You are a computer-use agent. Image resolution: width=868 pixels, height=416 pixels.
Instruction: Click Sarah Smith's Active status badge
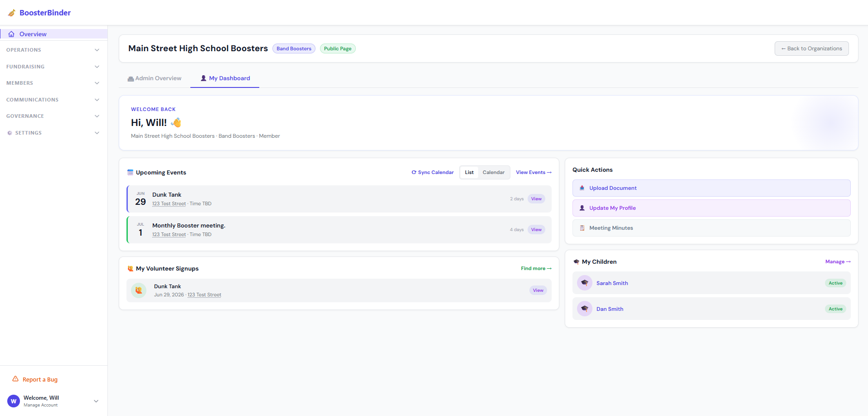[835, 283]
